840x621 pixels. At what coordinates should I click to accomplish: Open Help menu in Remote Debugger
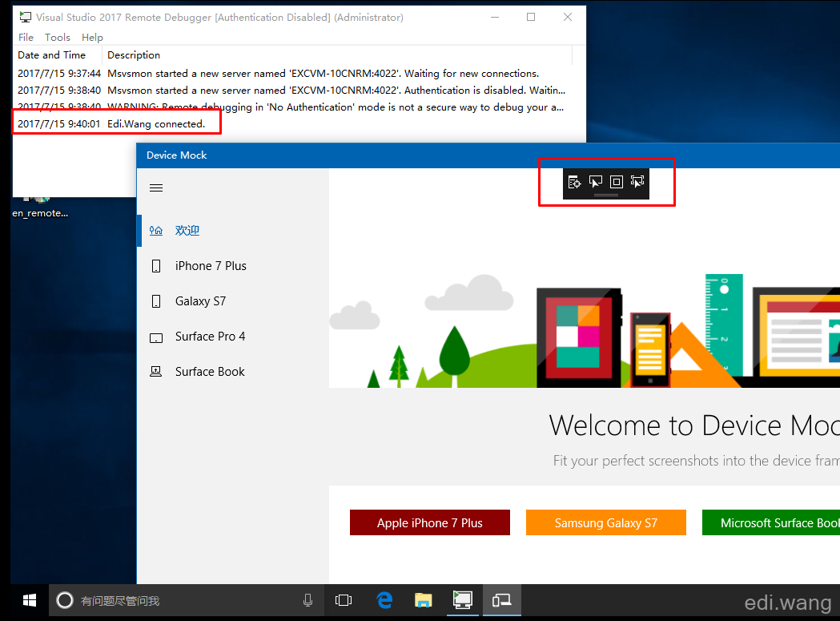point(92,38)
